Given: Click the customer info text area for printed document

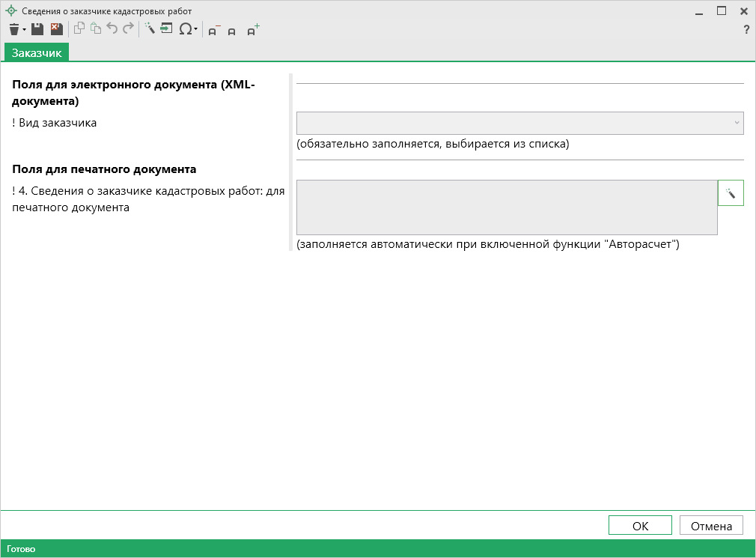Looking at the screenshot, I should (x=507, y=207).
